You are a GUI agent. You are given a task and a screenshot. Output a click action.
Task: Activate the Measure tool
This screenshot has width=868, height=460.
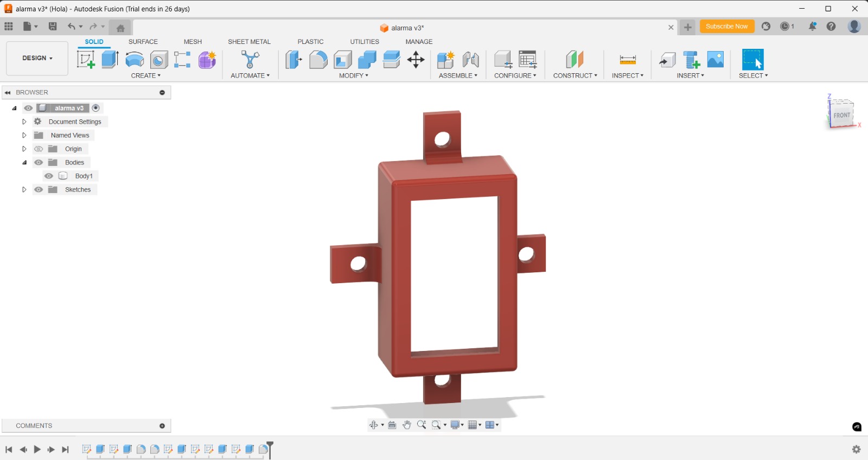pos(628,60)
